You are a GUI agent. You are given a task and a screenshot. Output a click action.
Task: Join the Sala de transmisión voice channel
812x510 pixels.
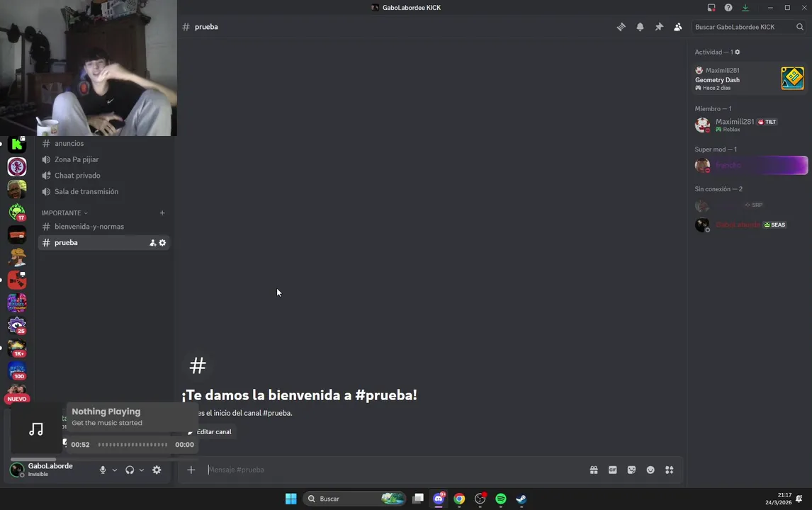point(103,191)
